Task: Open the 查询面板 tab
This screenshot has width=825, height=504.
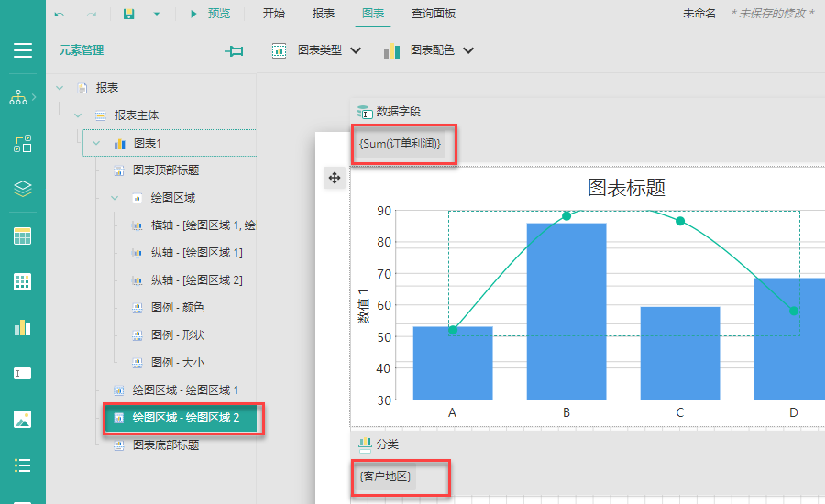Action: click(433, 14)
